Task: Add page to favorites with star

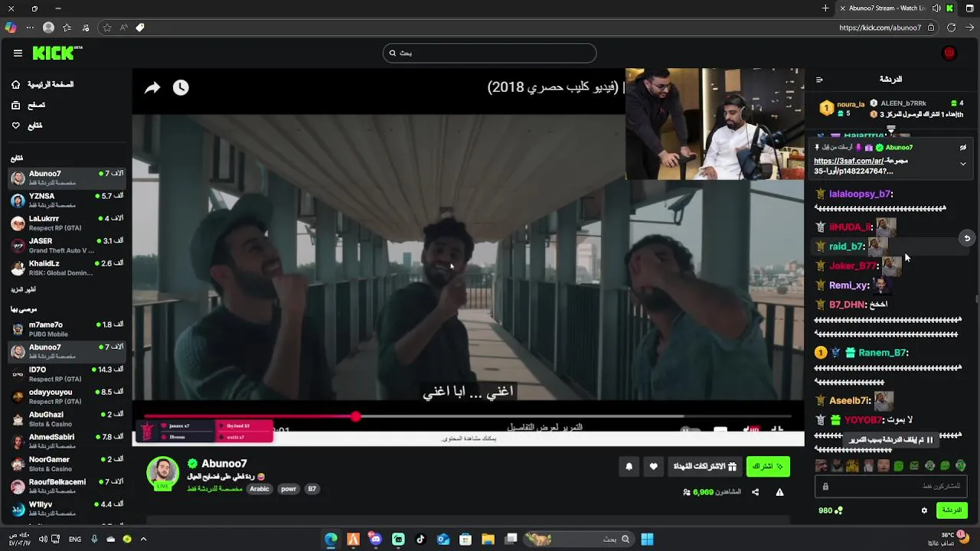Action: click(x=106, y=28)
